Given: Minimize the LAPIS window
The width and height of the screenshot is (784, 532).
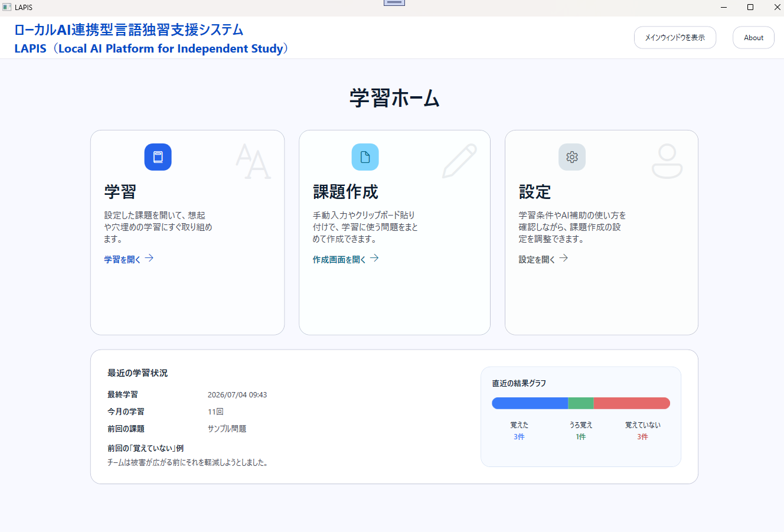Looking at the screenshot, I should [x=724, y=7].
